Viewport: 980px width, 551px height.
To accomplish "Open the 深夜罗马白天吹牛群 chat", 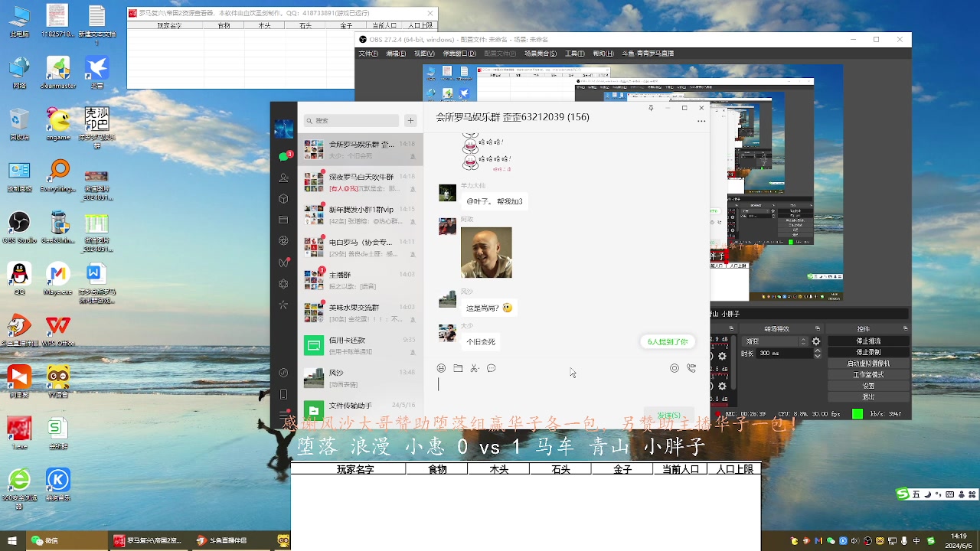I will pyautogui.click(x=360, y=182).
